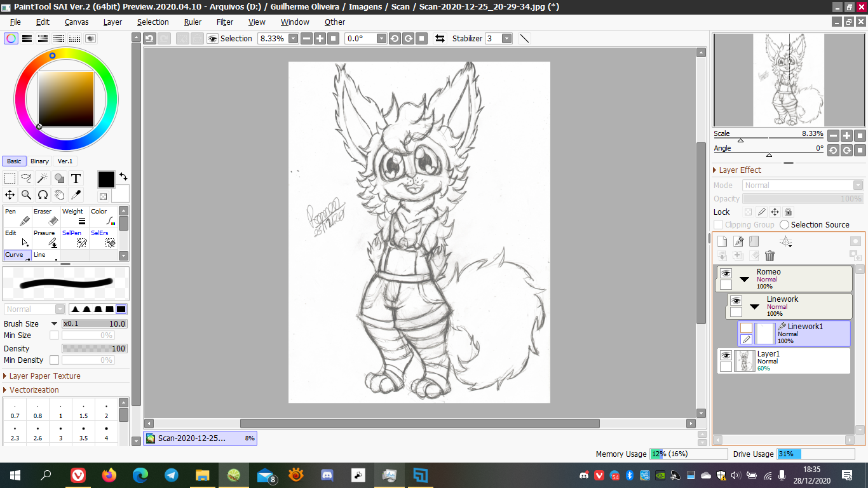
Task: Pick the Text tool
Action: 76,179
